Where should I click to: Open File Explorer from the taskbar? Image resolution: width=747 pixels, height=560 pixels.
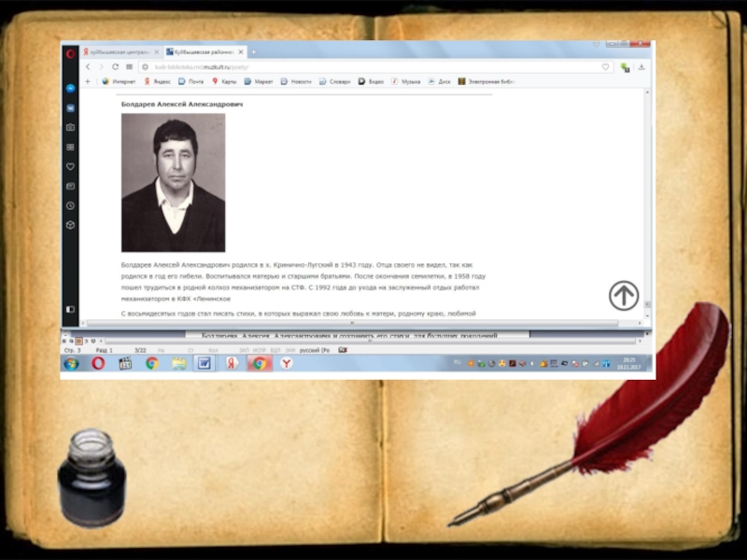coord(179,364)
